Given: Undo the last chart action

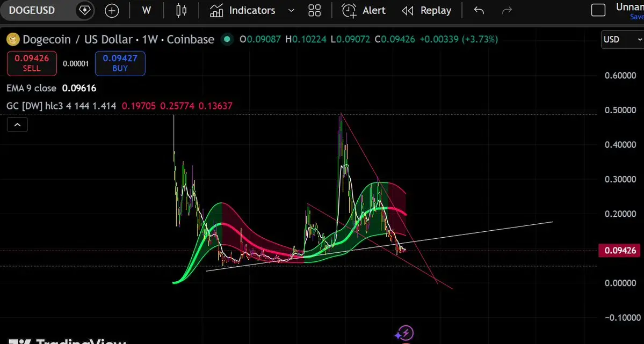Looking at the screenshot, I should 479,11.
